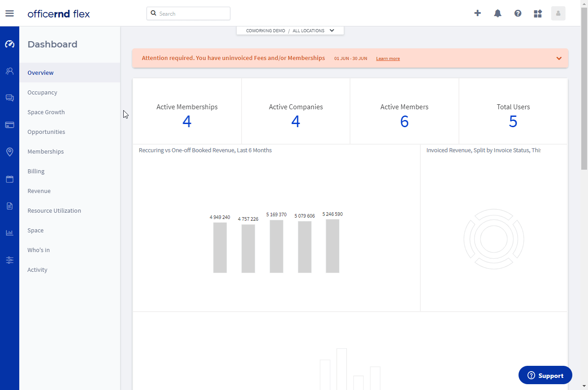The width and height of the screenshot is (588, 390).
Task: Click into the Search field
Action: tap(193, 13)
